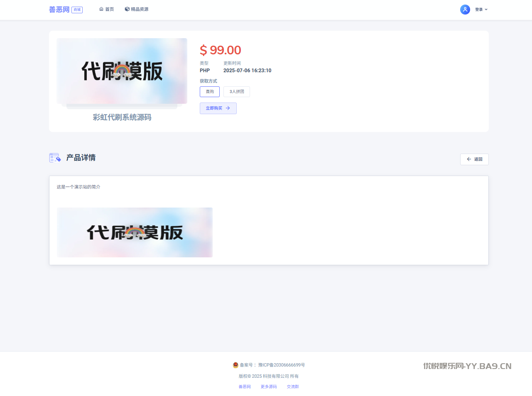Image resolution: width=532 pixels, height=396 pixels.
Task: Click the blue user avatar icon
Action: (465, 10)
